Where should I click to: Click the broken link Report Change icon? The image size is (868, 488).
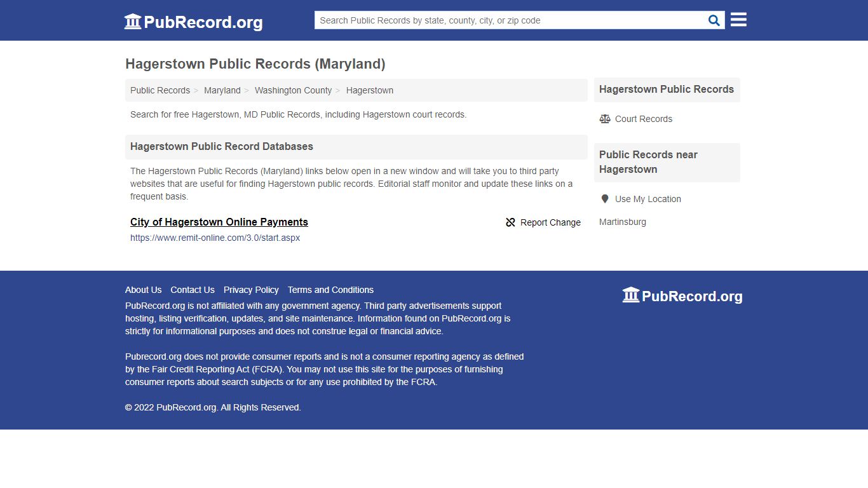pos(510,222)
